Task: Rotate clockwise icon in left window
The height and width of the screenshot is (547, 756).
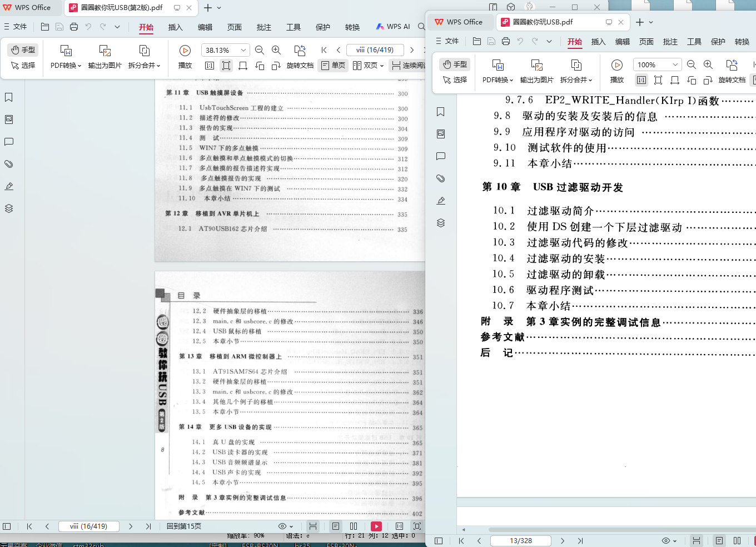Action: 276,66
